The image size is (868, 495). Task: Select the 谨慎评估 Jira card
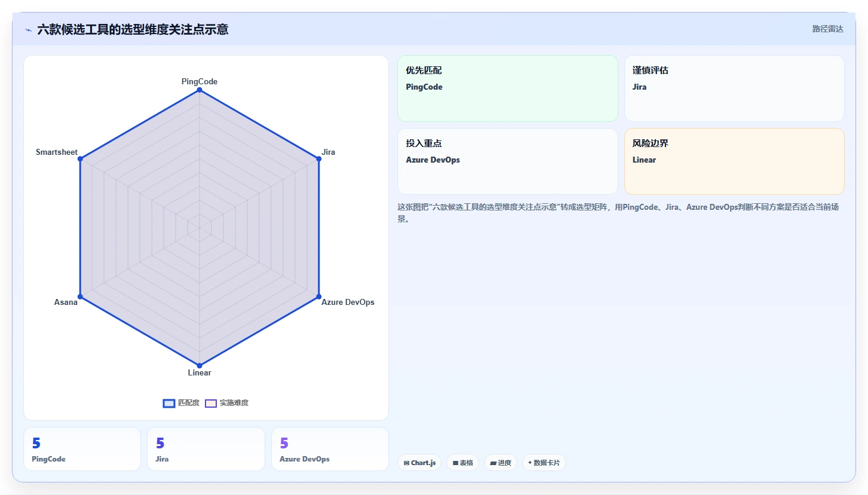click(734, 88)
